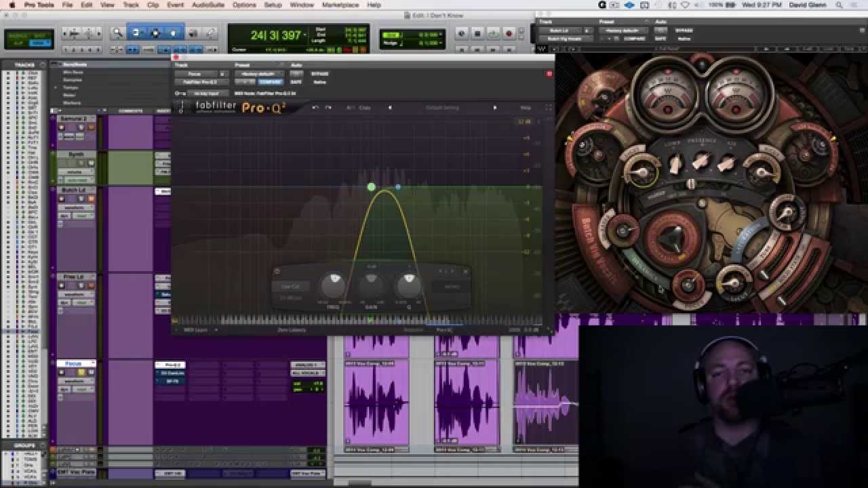Unmute the Free Ld track
Screen dimensions: 868x488
tap(90, 286)
